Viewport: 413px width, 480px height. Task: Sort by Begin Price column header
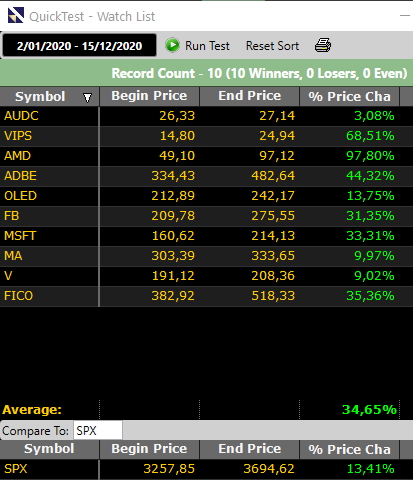click(x=149, y=96)
